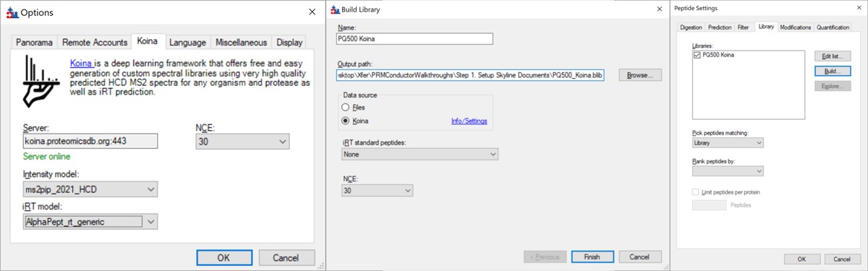The height and width of the screenshot is (271, 868).
Task: Open the Remote Accounts tab
Action: click(95, 43)
